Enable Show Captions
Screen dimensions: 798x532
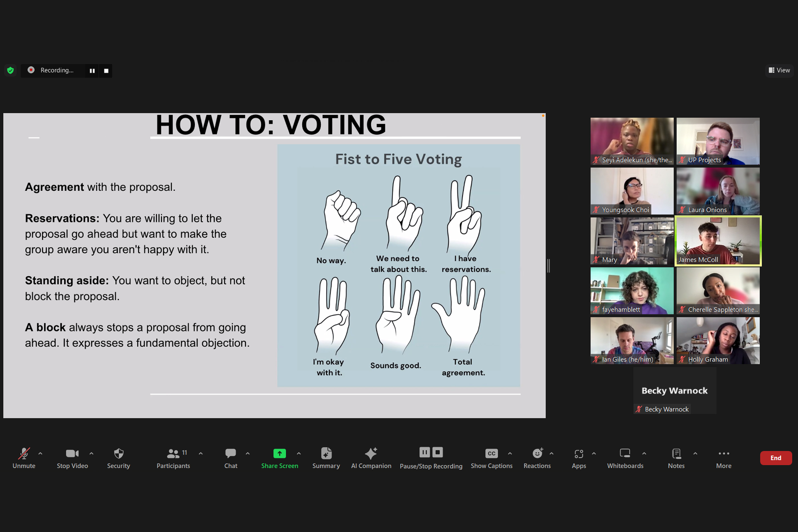(491, 454)
